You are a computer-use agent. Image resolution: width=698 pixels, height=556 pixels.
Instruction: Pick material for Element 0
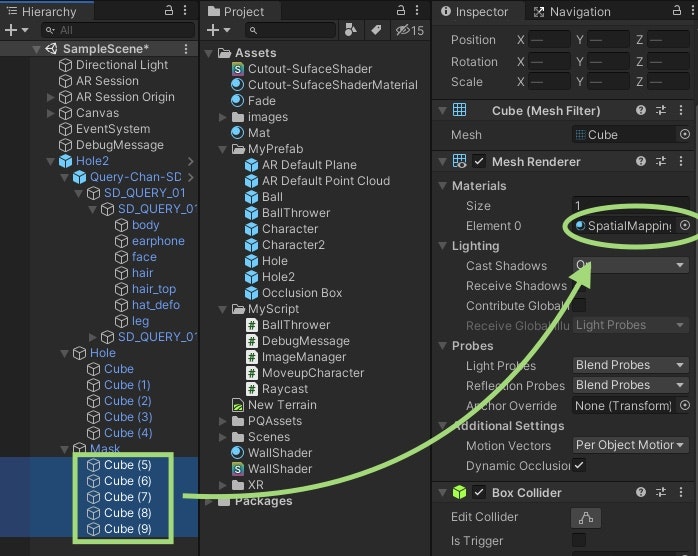click(685, 226)
